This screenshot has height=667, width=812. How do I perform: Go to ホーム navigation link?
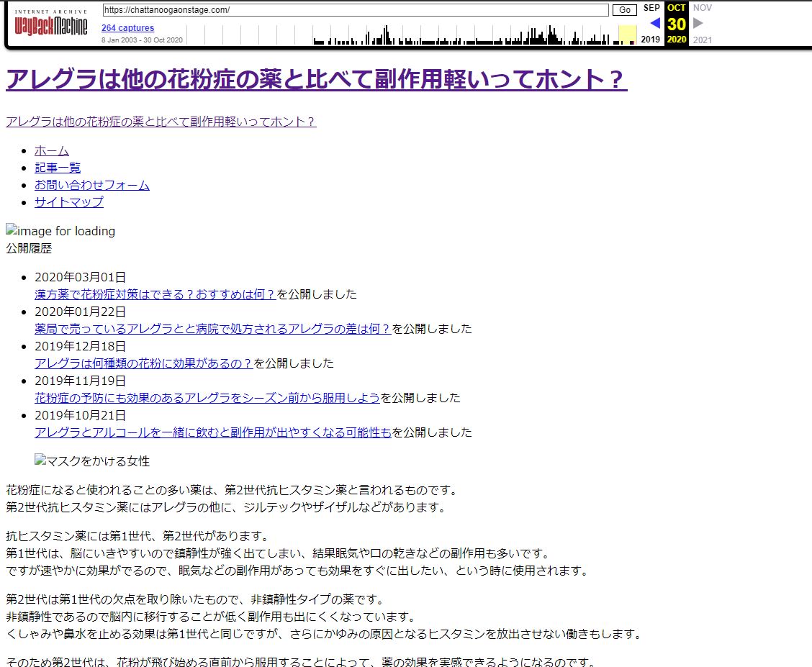[x=52, y=150]
